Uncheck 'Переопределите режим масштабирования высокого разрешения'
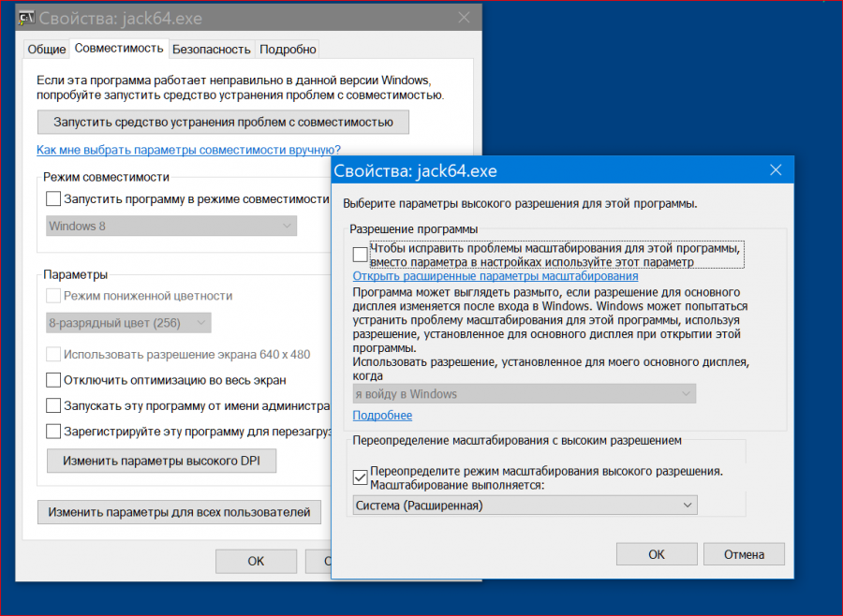Viewport: 843px width, 616px height. (361, 477)
